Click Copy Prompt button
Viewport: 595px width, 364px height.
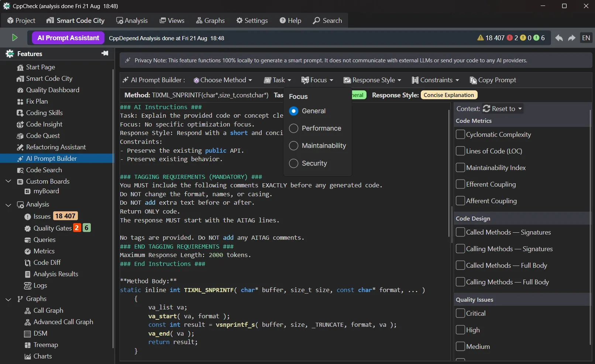493,80
